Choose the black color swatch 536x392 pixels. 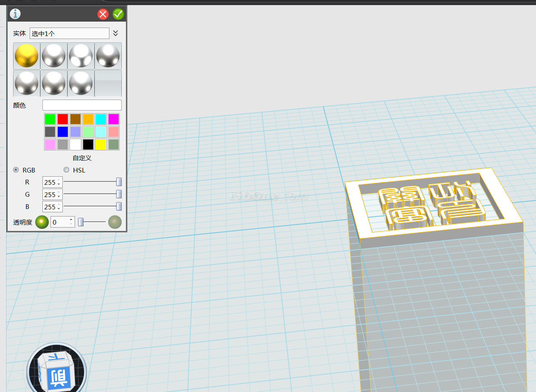[88, 145]
